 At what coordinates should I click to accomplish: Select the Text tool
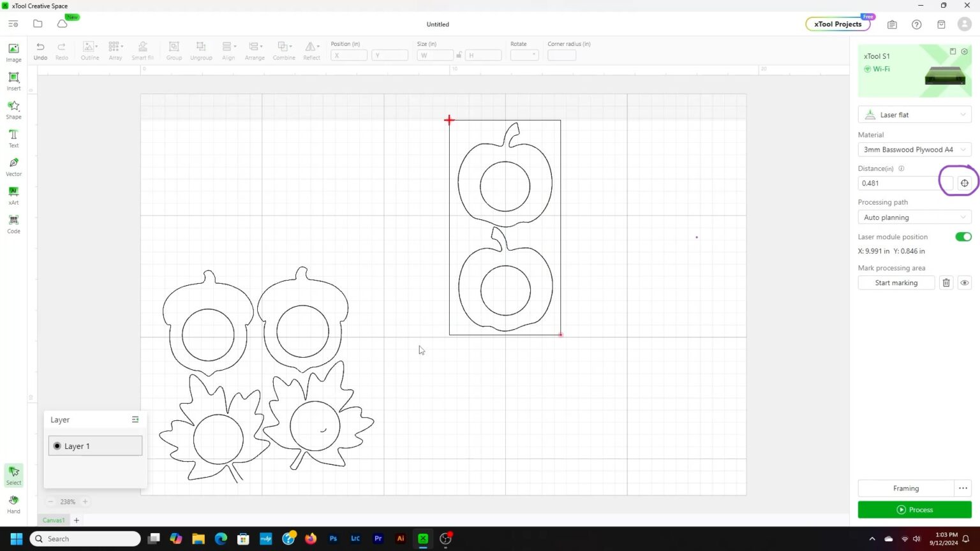tap(13, 138)
